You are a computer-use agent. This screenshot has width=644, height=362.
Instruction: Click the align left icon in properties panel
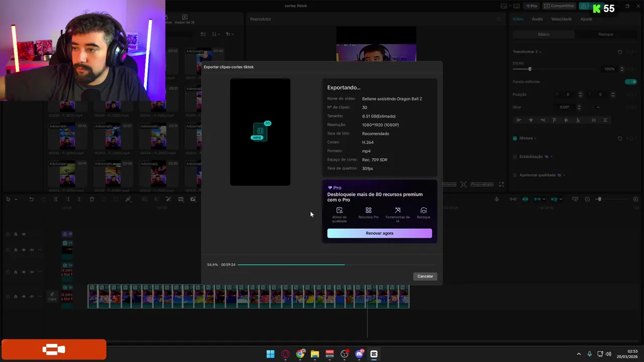[x=519, y=120]
